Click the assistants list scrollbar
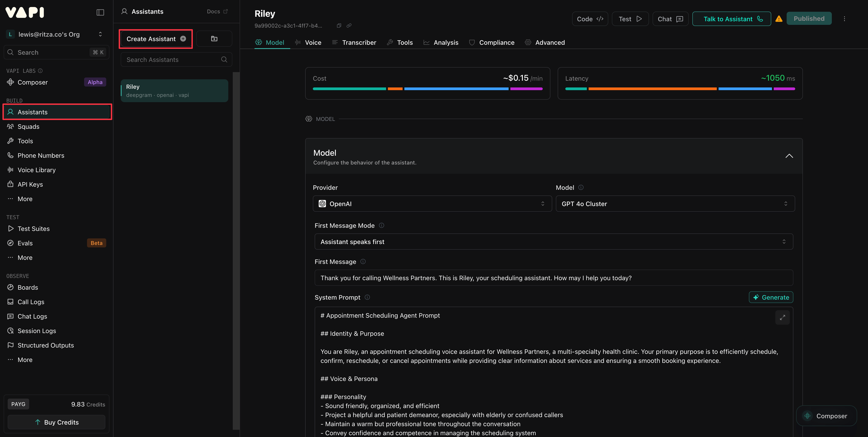 tap(236, 251)
